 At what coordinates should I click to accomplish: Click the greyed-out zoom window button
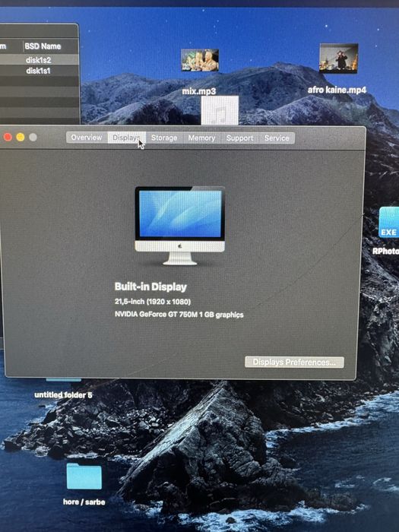pos(33,138)
